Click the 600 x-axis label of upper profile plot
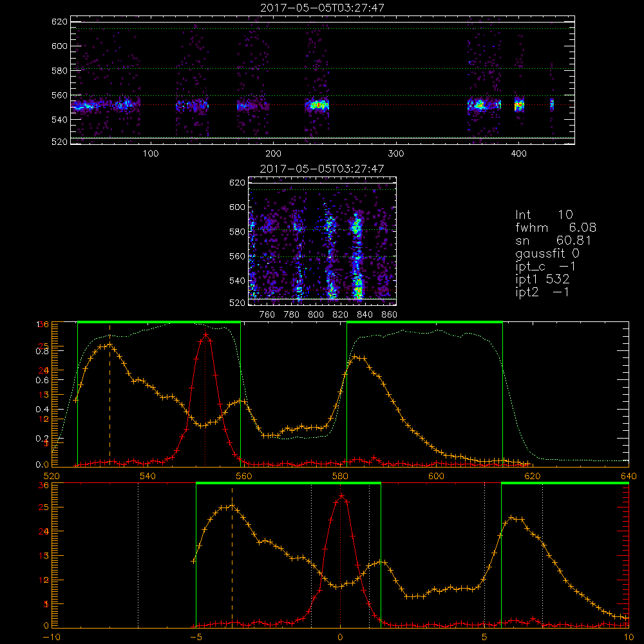 point(436,477)
